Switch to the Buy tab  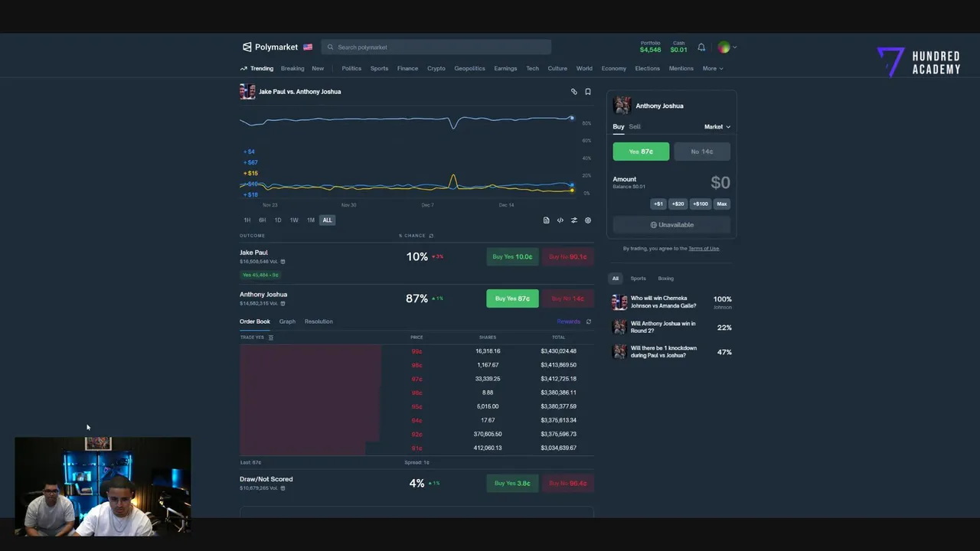click(x=619, y=127)
